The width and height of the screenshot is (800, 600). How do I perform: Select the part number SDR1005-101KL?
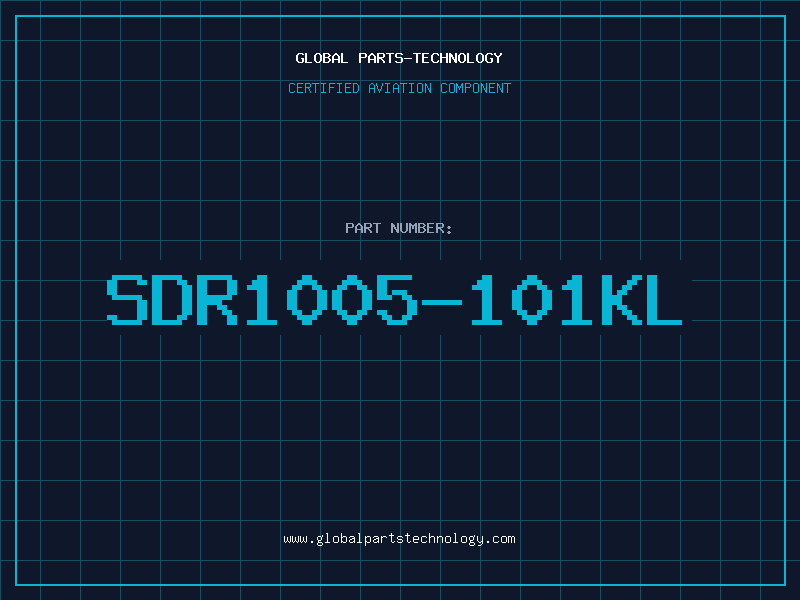coord(394,299)
